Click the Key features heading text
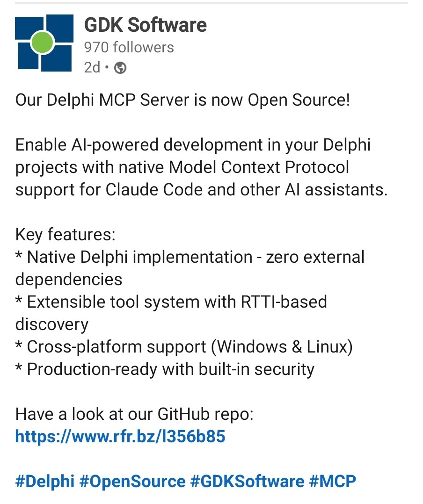The image size is (423, 504). [x=66, y=234]
